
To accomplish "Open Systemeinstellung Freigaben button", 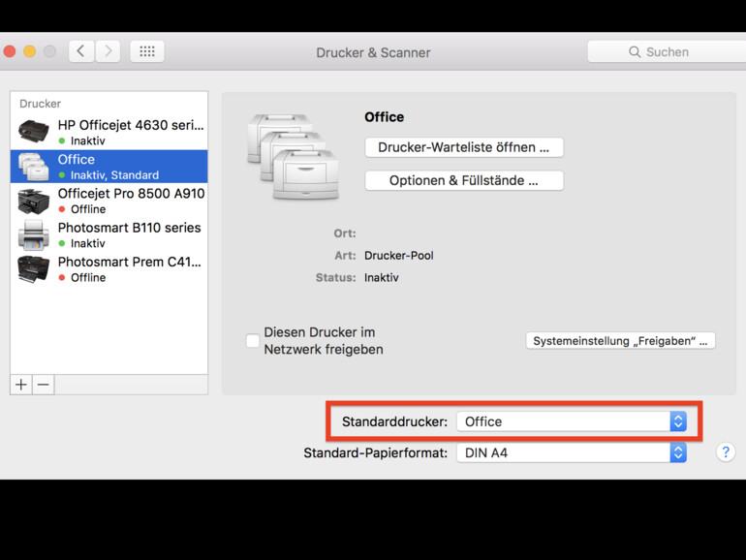I will point(620,341).
